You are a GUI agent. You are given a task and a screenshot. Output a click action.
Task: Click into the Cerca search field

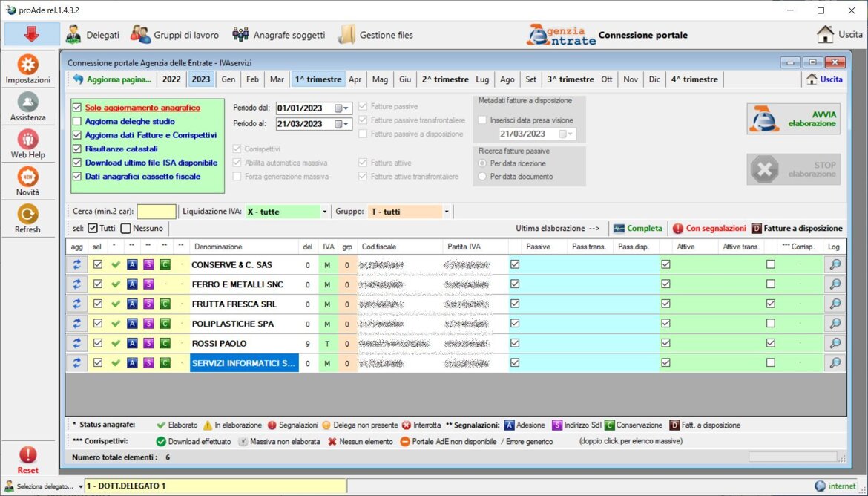click(157, 212)
